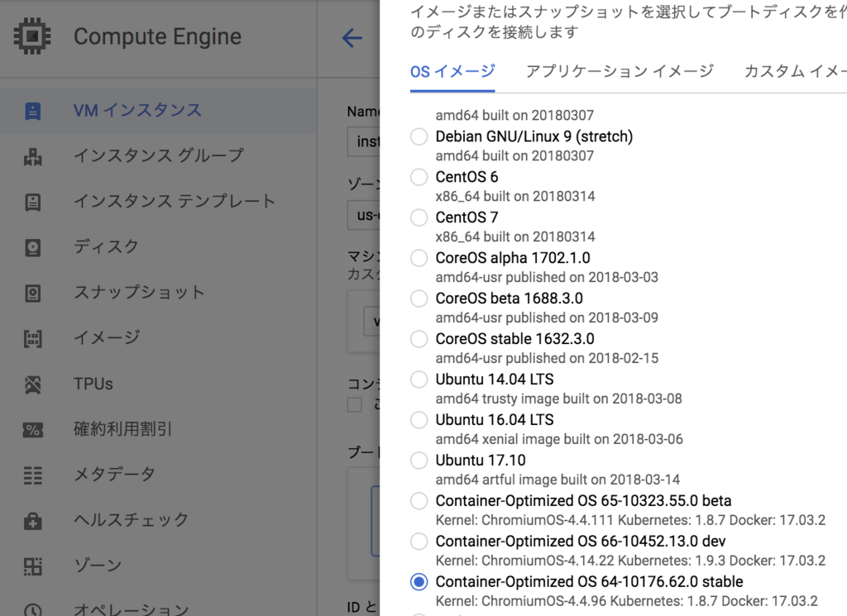This screenshot has height=616, width=847.
Task: Click the Compute Engine title
Action: click(x=158, y=36)
